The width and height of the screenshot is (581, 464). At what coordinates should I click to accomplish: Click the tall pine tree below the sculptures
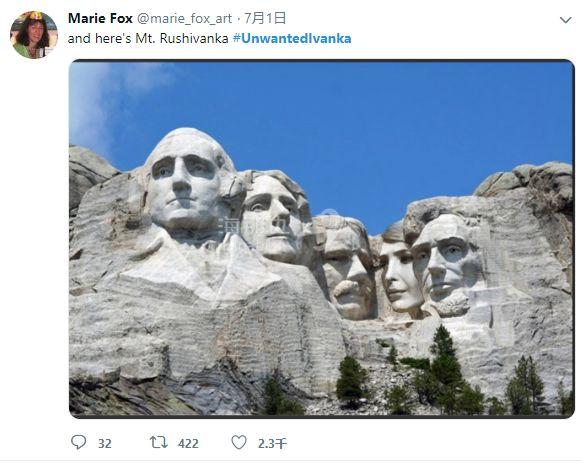[445, 361]
